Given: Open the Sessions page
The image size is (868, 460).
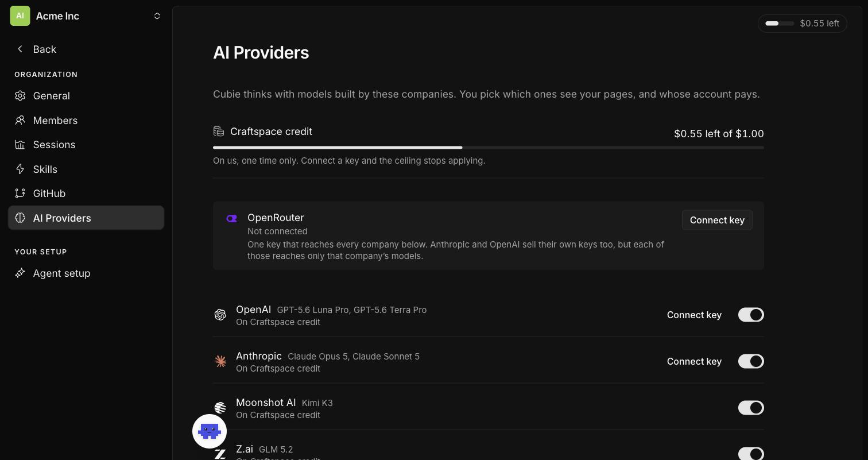Looking at the screenshot, I should click(x=86, y=145).
